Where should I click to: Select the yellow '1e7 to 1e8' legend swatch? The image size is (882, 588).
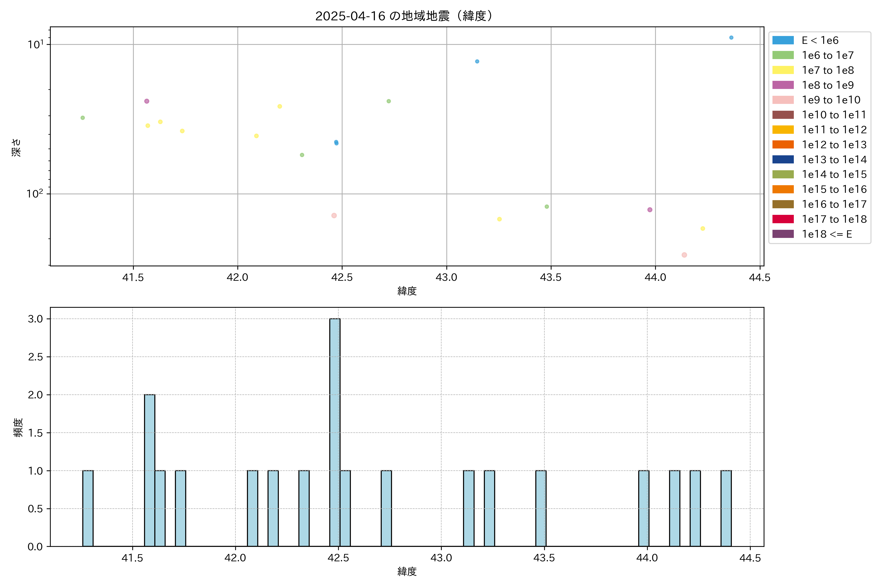tap(783, 70)
